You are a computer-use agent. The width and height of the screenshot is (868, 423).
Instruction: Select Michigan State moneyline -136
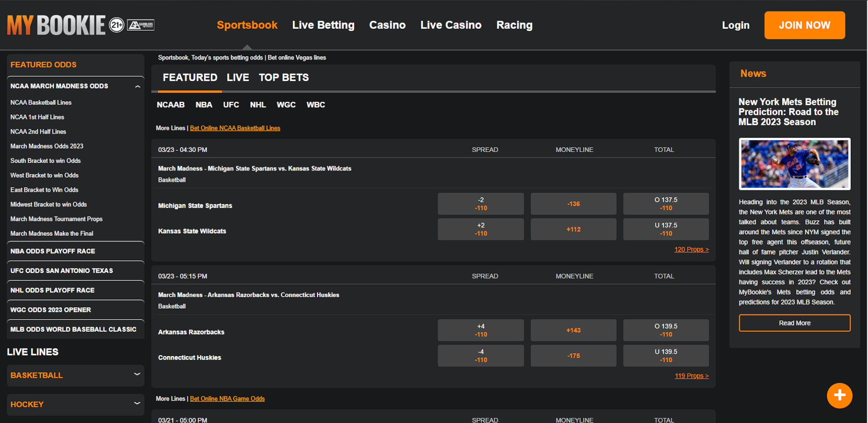(x=573, y=204)
